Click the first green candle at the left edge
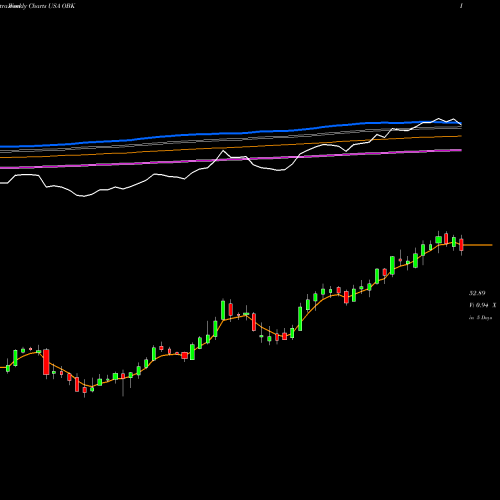 coord(8,368)
